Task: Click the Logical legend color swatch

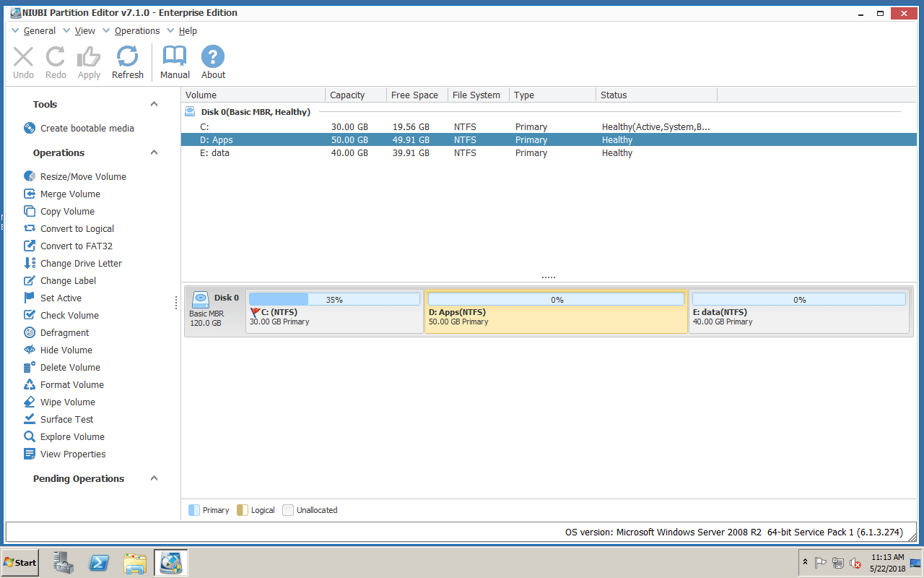Action: pyautogui.click(x=242, y=510)
